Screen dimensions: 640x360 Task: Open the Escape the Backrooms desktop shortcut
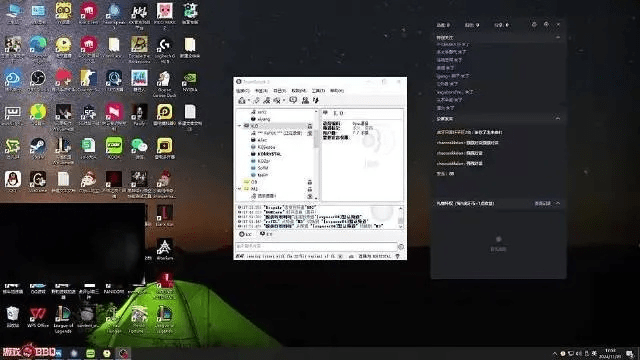pos(139,50)
